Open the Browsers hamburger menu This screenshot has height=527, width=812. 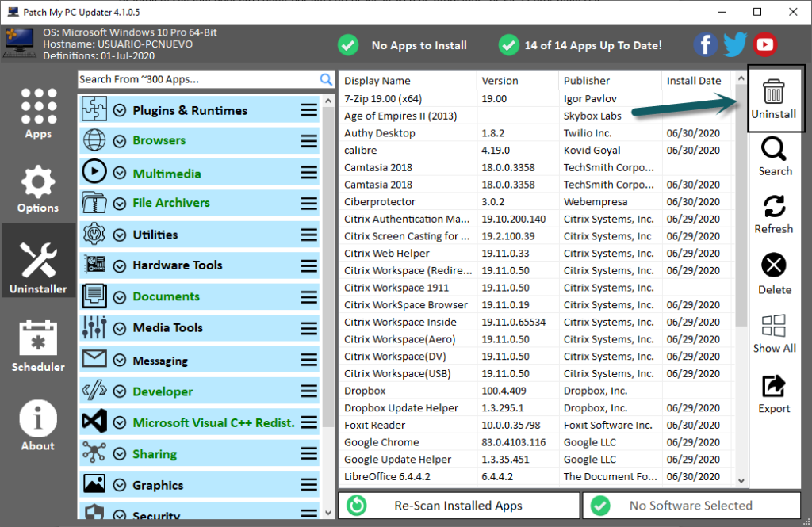click(309, 141)
